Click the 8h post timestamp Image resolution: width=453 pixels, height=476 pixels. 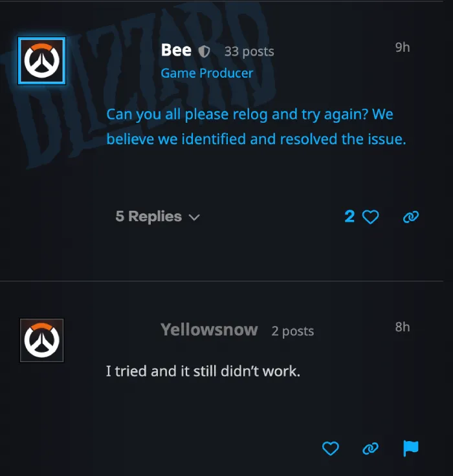pos(403,327)
